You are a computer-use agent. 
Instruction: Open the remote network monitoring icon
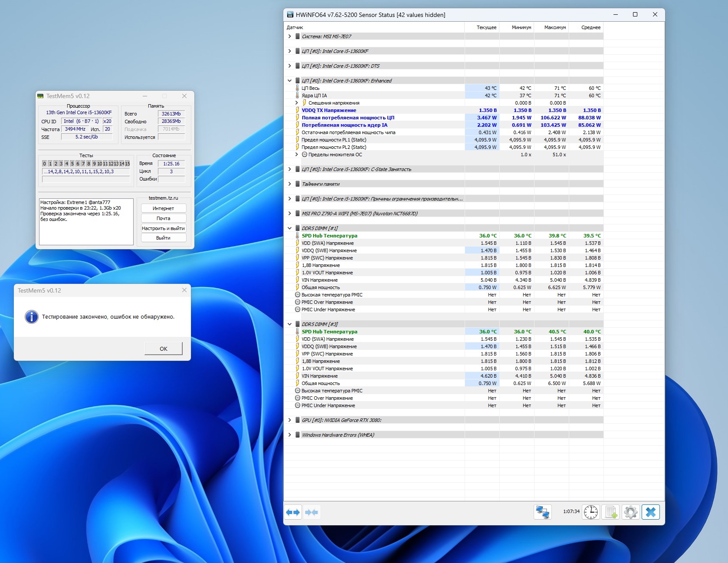point(542,512)
